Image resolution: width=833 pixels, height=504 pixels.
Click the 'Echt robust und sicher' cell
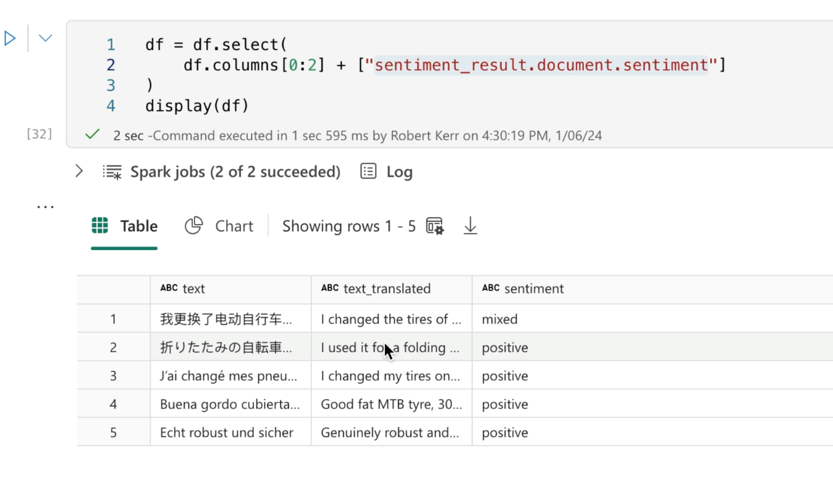tap(227, 432)
